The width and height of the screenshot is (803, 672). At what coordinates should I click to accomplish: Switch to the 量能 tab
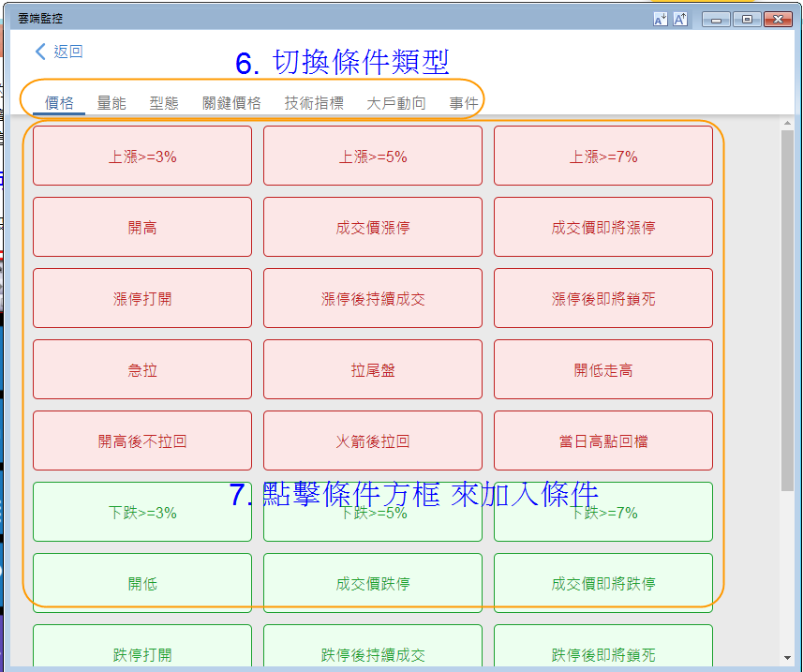(112, 103)
